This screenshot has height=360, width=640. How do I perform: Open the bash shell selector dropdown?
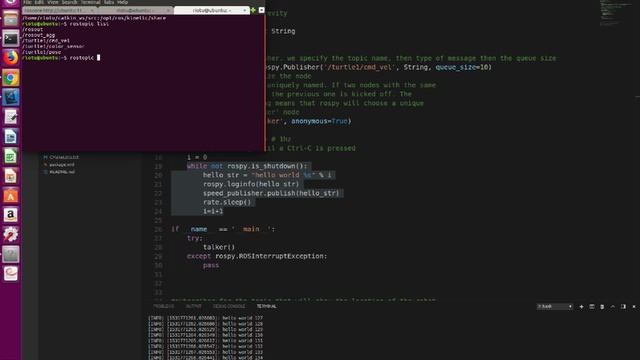[x=555, y=307]
